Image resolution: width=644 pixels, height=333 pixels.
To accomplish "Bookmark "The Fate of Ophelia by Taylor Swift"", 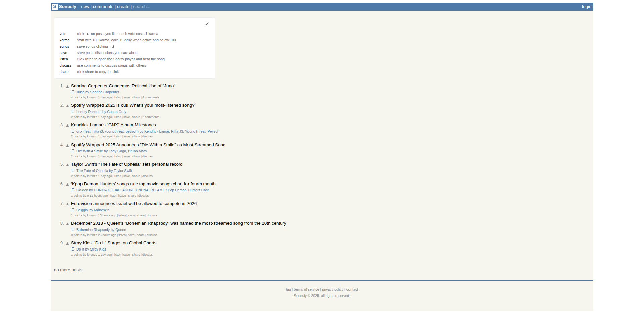I will click(x=73, y=171).
